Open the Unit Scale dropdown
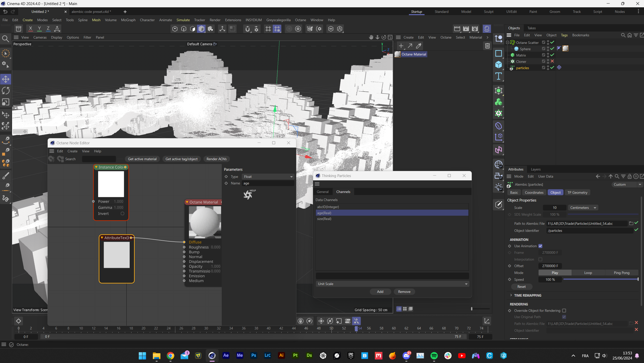644x363 pixels. [392, 284]
